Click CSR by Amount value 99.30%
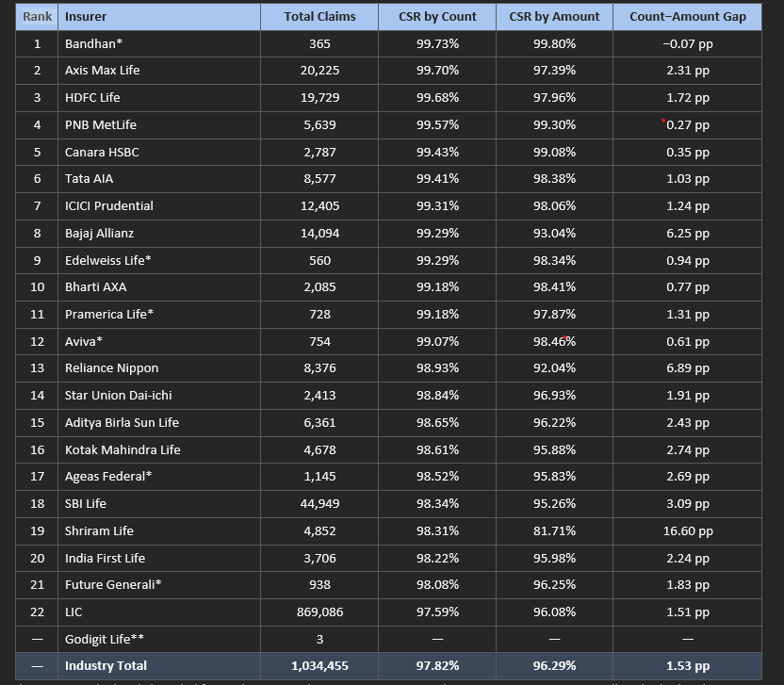Image resolution: width=784 pixels, height=685 pixels. [554, 125]
